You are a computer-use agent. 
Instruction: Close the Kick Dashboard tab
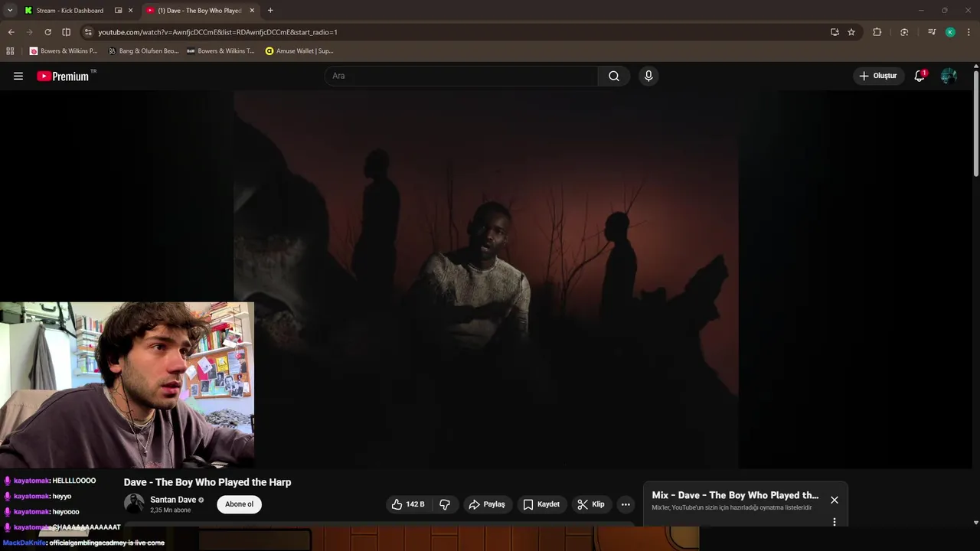click(x=130, y=11)
